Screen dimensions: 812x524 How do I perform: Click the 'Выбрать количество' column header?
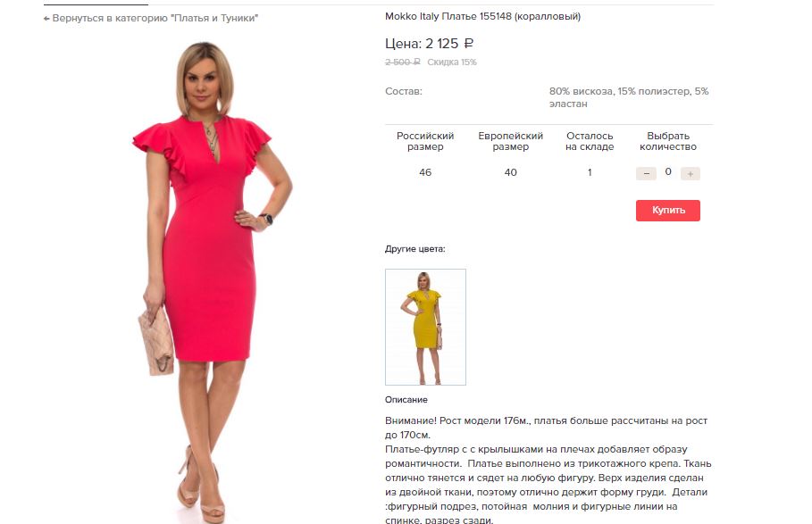pyautogui.click(x=668, y=141)
